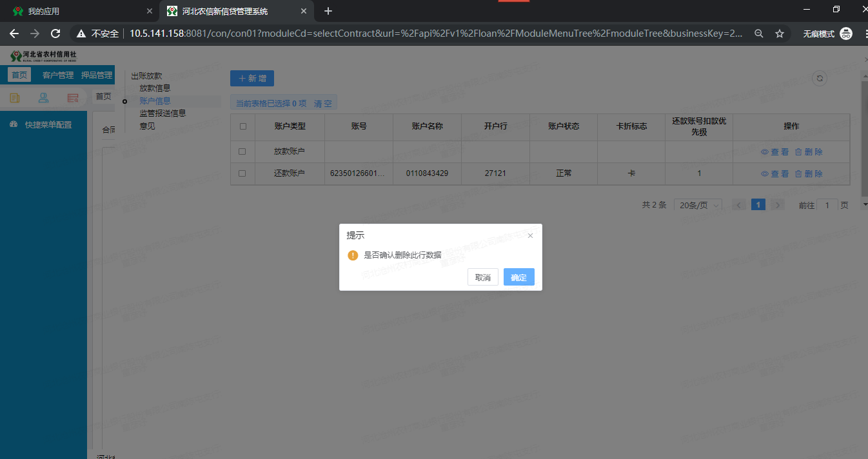Image resolution: width=868 pixels, height=459 pixels.
Task: Select the checkbox for the 还款账户 row
Action: click(x=242, y=173)
